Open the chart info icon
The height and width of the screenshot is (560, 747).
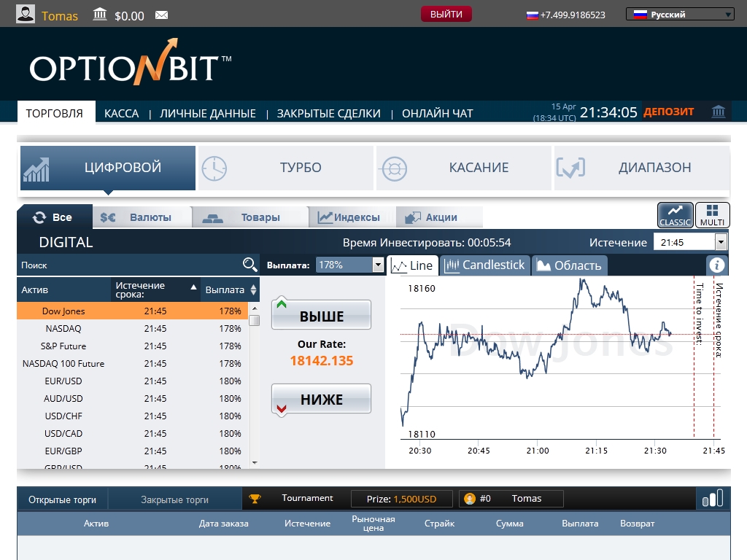click(x=717, y=265)
